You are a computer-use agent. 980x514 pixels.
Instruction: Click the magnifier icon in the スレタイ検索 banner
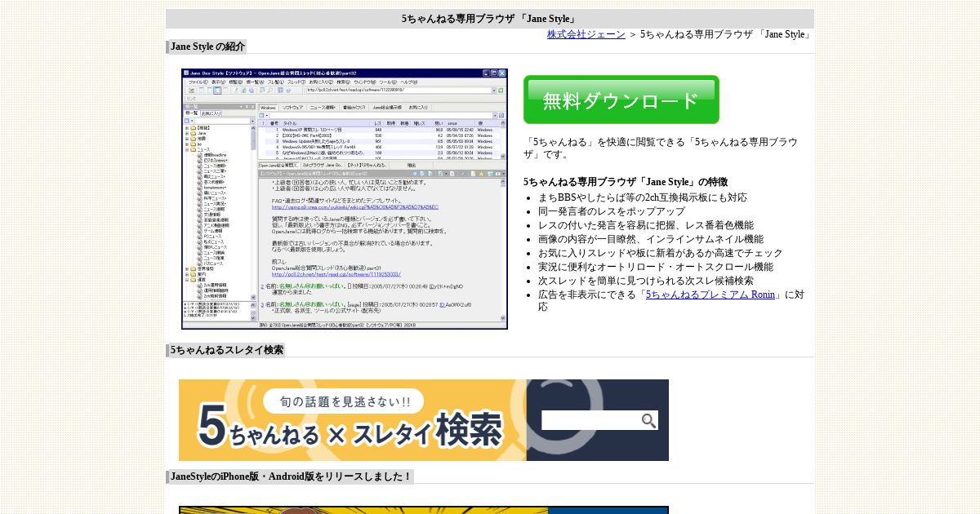(648, 421)
